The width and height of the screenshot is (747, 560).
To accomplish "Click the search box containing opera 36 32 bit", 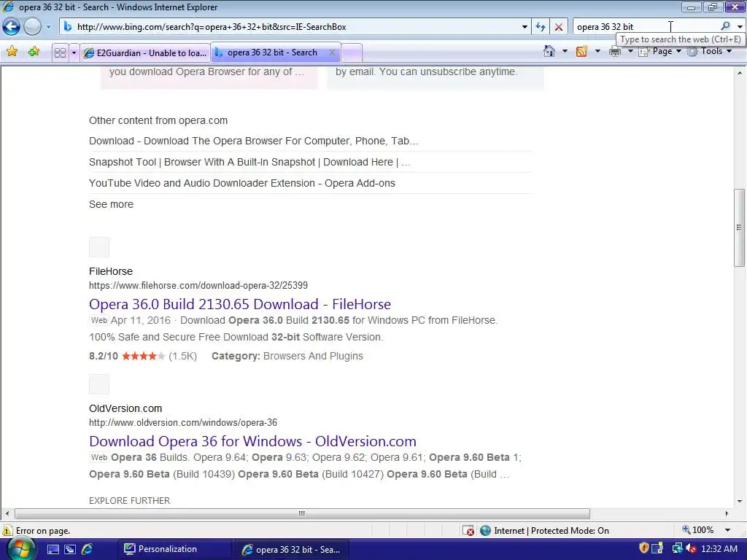I will 646,27.
